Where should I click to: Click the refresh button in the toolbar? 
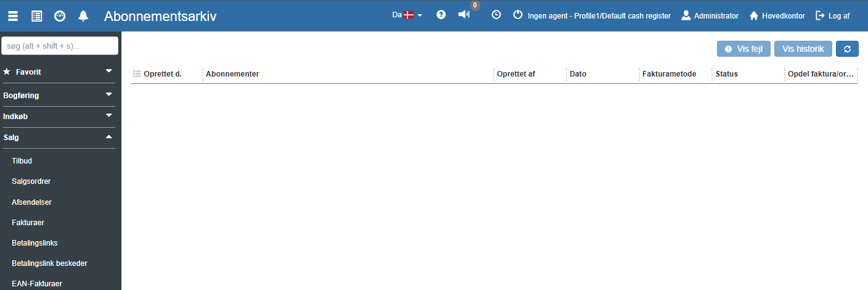pyautogui.click(x=847, y=49)
